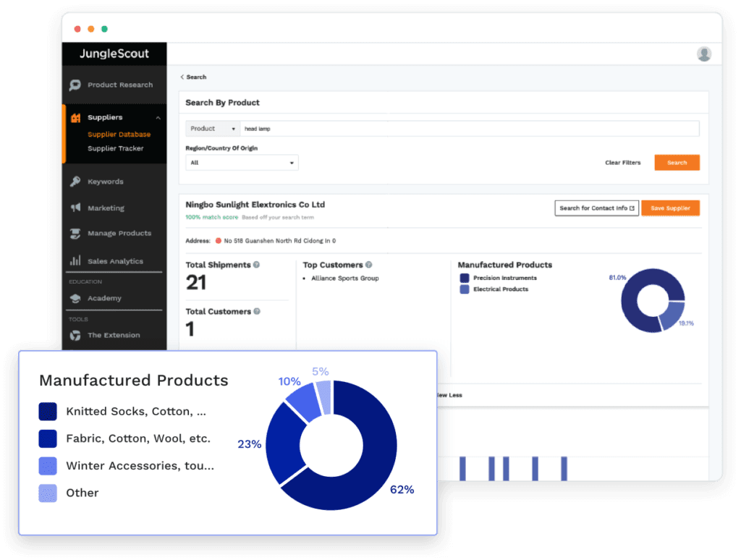Viewport: 741px width, 560px height.
Task: Go to Supplier Tracker submenu item
Action: pyautogui.click(x=115, y=148)
